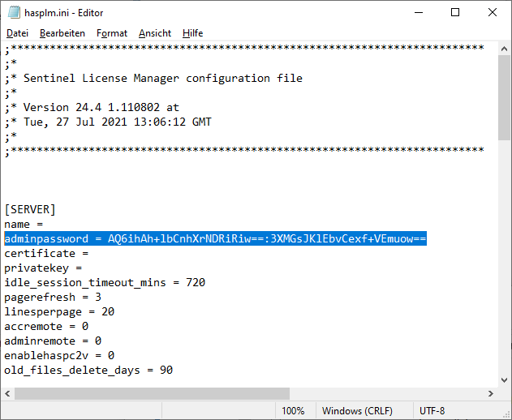The height and width of the screenshot is (420, 512).
Task: Click the vertical scrollbar down arrow
Action: (x=504, y=380)
